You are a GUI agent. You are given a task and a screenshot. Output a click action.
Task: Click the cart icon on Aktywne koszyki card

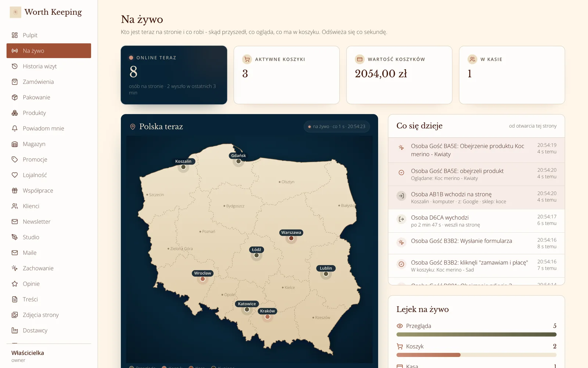247,59
